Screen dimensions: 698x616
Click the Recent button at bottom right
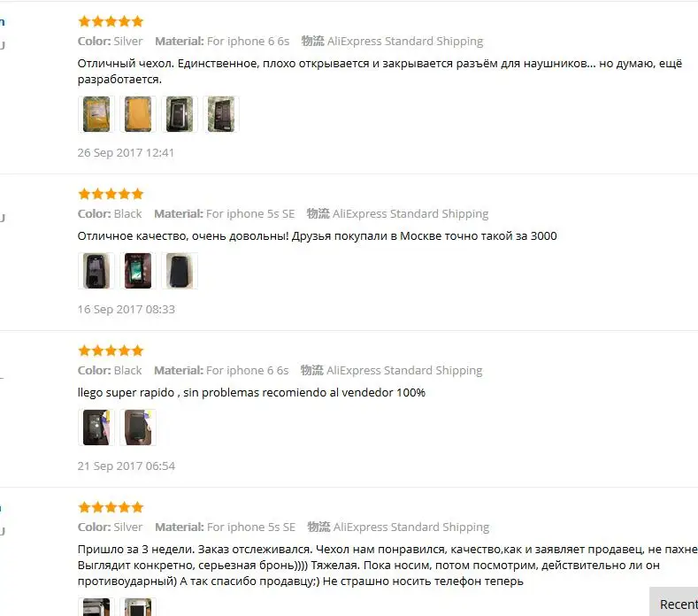674,604
